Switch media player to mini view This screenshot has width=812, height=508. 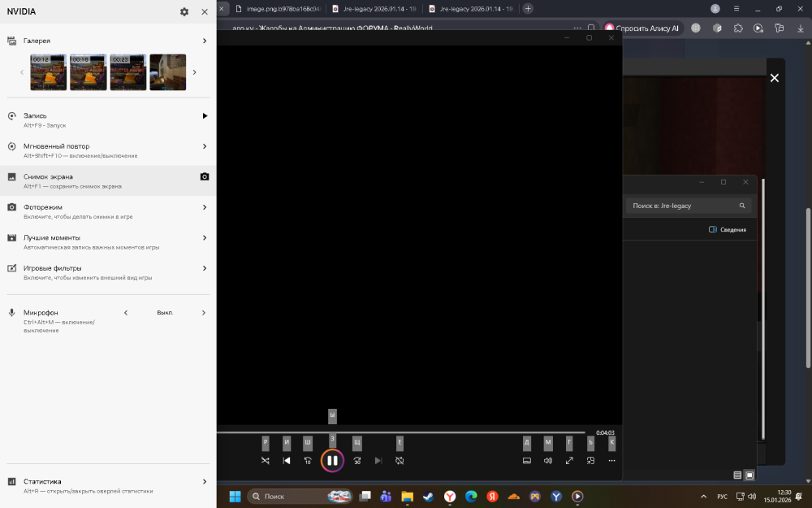[x=590, y=460]
